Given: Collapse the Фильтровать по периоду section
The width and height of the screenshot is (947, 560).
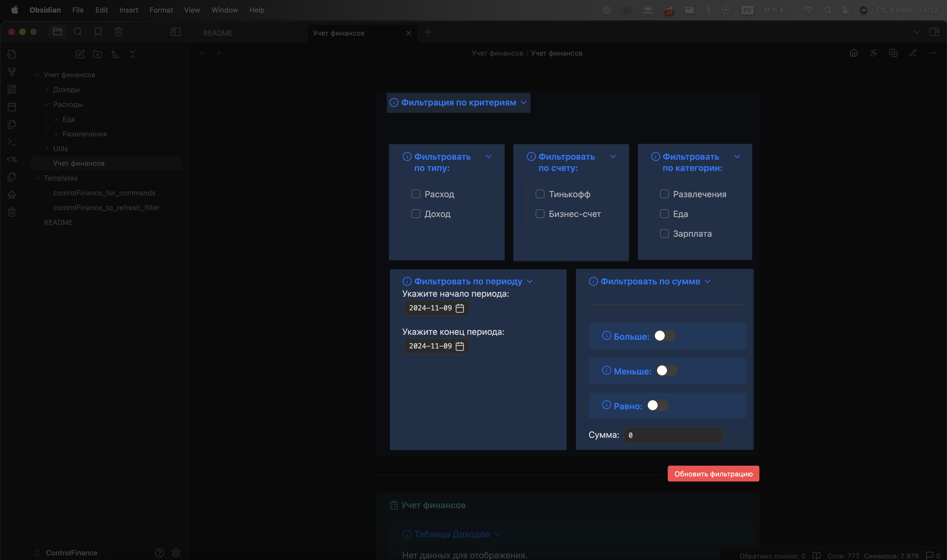Looking at the screenshot, I should 530,282.
